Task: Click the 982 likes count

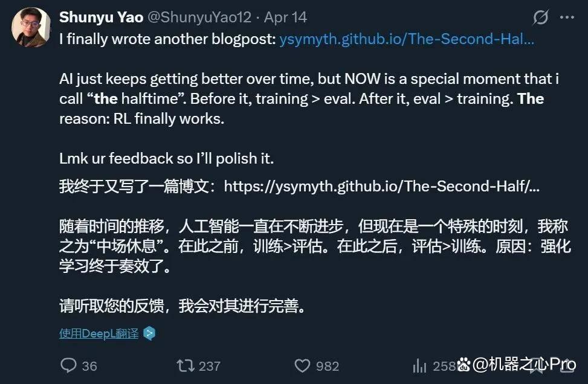Action: [x=328, y=366]
